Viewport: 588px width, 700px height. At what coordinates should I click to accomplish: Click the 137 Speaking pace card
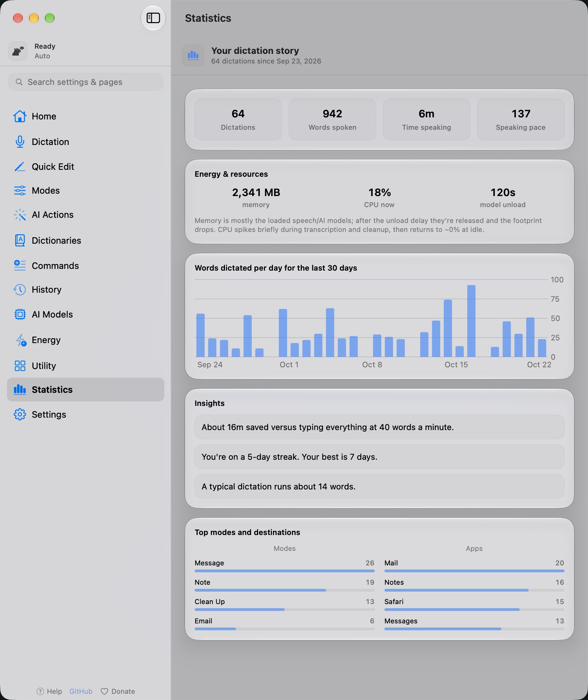coord(521,119)
